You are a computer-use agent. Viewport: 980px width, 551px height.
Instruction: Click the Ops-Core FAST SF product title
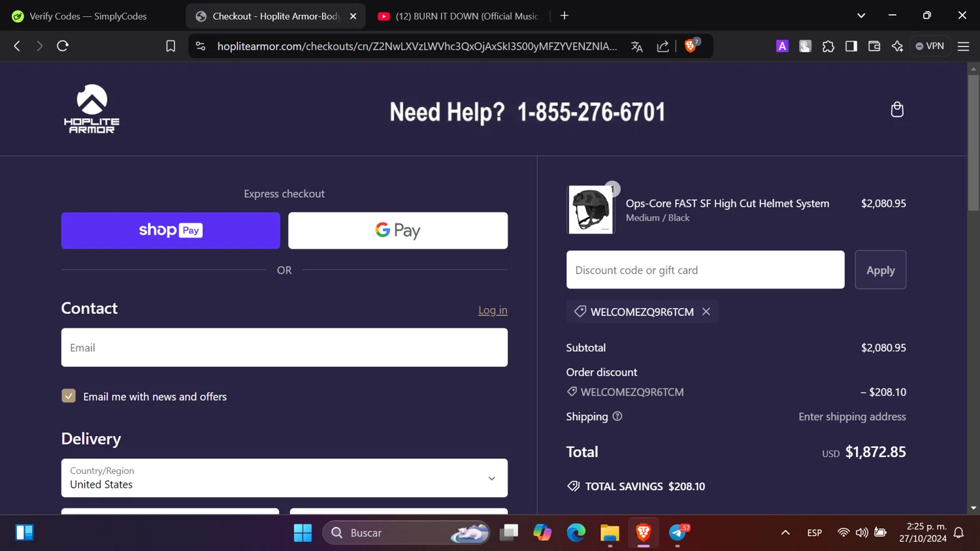pyautogui.click(x=727, y=203)
